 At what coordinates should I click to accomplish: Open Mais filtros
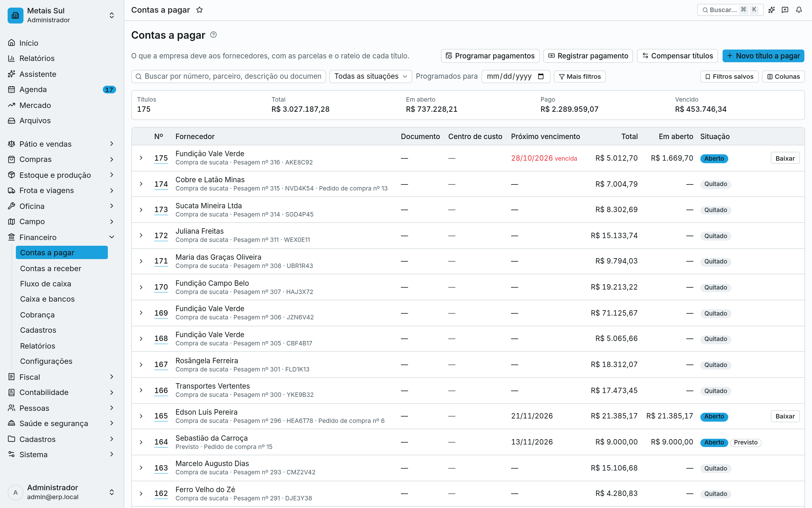580,76
